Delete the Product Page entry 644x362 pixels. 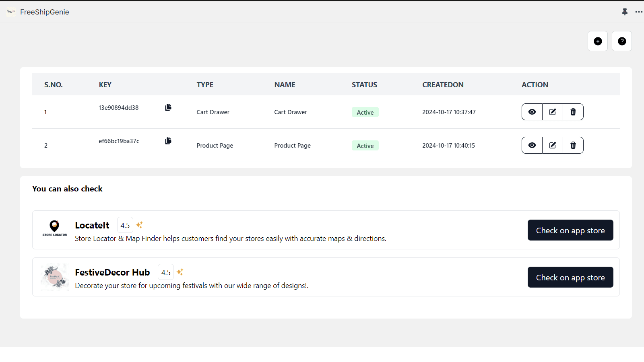click(x=573, y=145)
